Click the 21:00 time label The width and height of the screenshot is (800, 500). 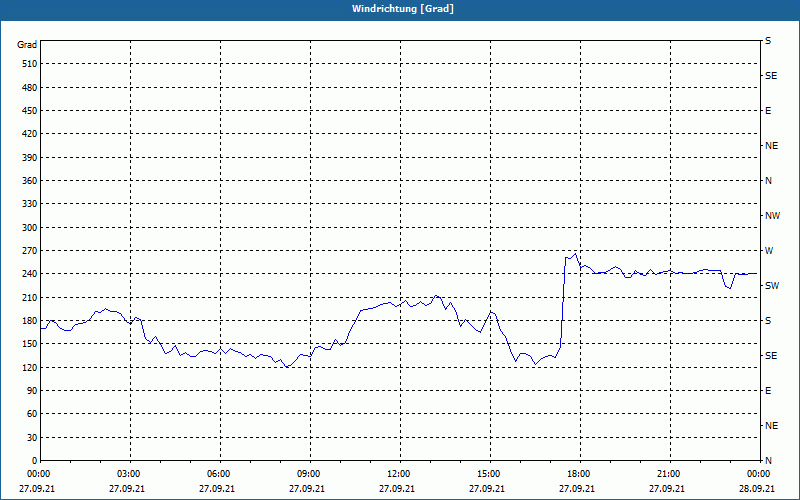[670, 474]
